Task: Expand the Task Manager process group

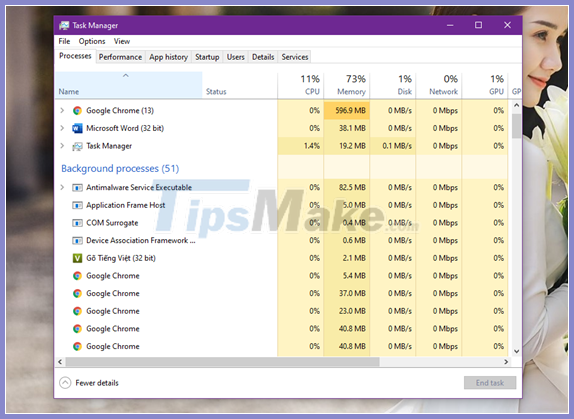Action: pyautogui.click(x=62, y=146)
